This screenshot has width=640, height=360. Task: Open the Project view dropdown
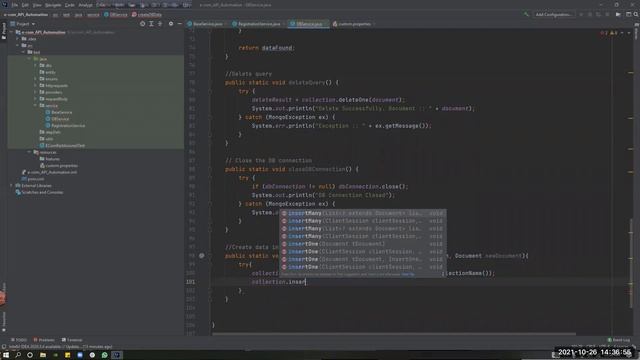point(23,24)
